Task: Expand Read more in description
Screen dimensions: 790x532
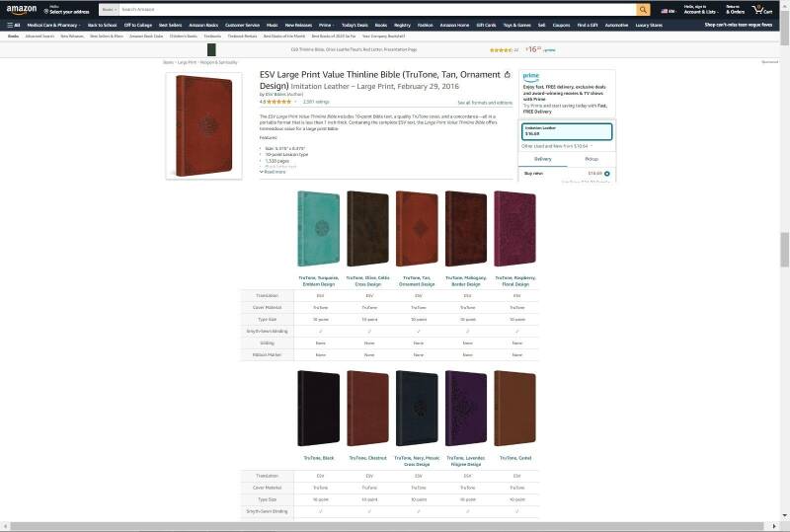Action: [273, 173]
